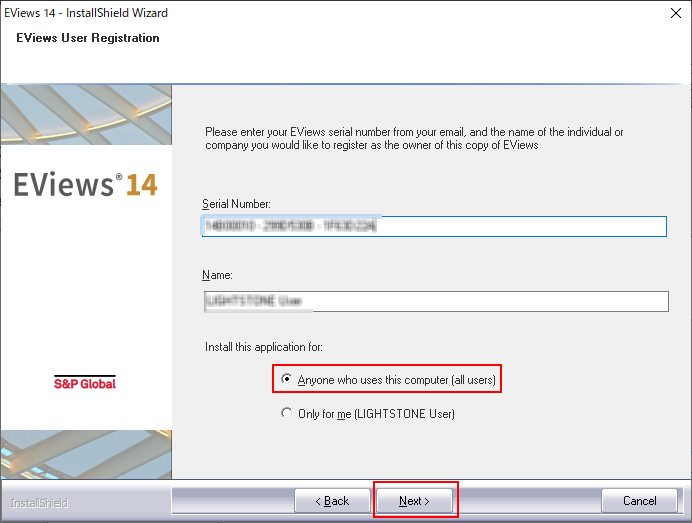Click into the Name text field

pos(436,301)
